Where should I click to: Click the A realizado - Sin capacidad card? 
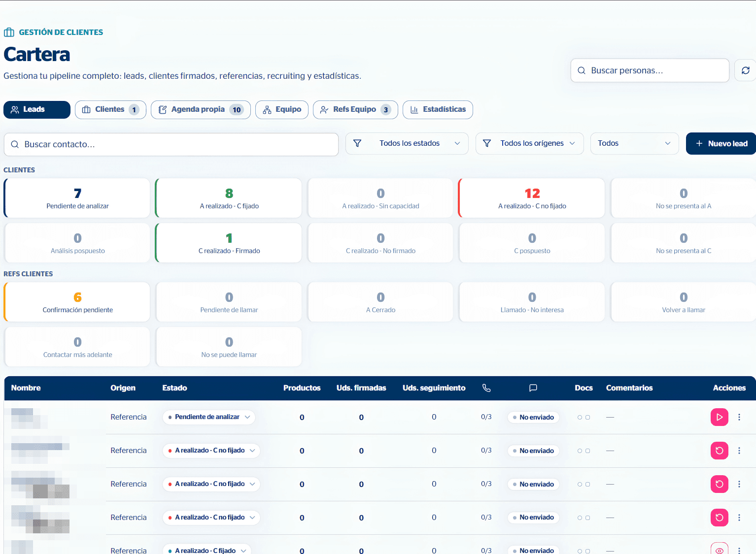click(x=380, y=198)
